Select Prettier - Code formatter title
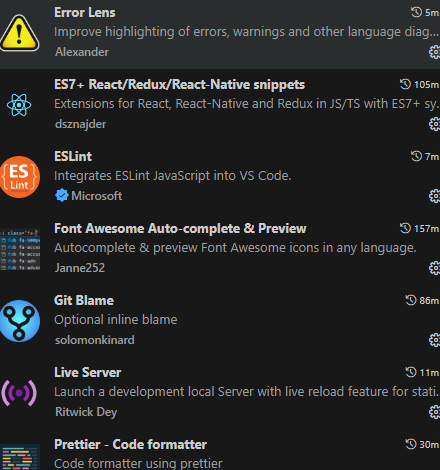The image size is (440, 470). click(x=131, y=445)
